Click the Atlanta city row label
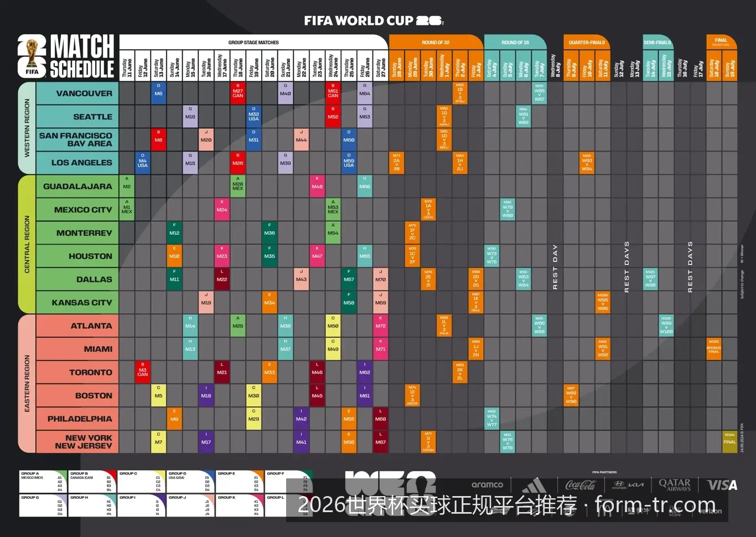 pyautogui.click(x=77, y=326)
